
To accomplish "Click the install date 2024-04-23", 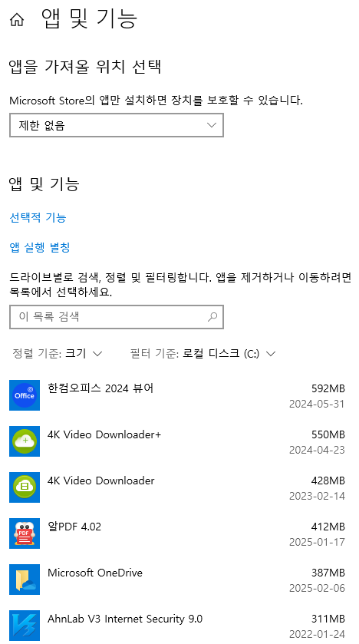I will click(317, 450).
